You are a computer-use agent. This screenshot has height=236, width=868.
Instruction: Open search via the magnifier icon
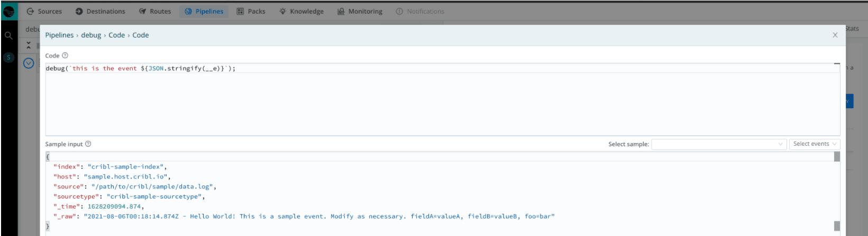(8, 36)
